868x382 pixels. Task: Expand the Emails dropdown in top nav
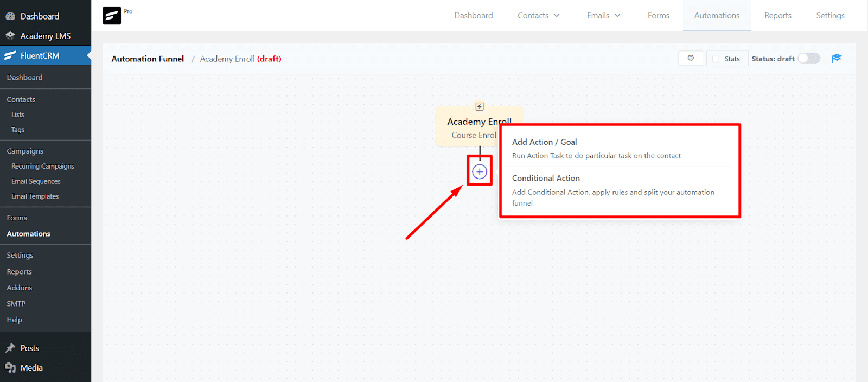pos(603,16)
